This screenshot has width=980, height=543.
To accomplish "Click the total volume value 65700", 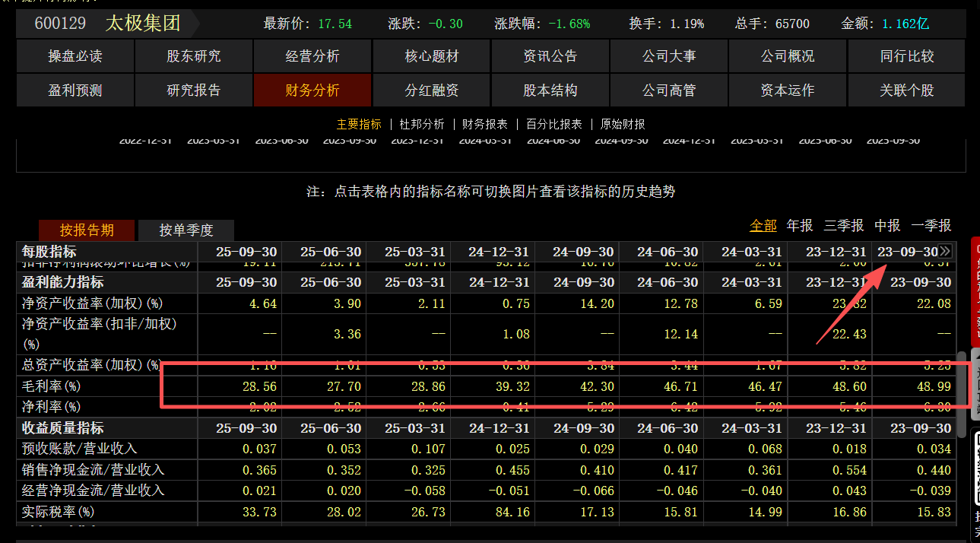I will pyautogui.click(x=792, y=24).
